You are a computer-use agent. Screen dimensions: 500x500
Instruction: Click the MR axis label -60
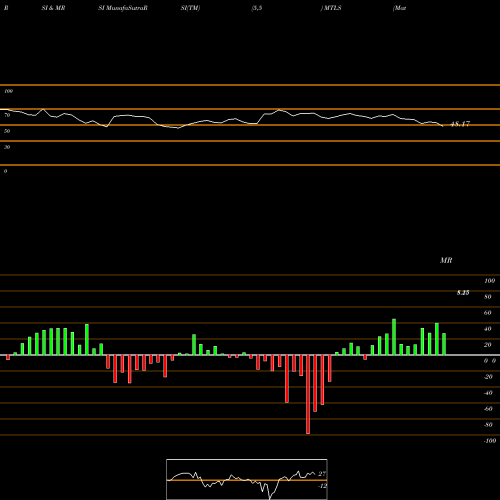click(488, 409)
